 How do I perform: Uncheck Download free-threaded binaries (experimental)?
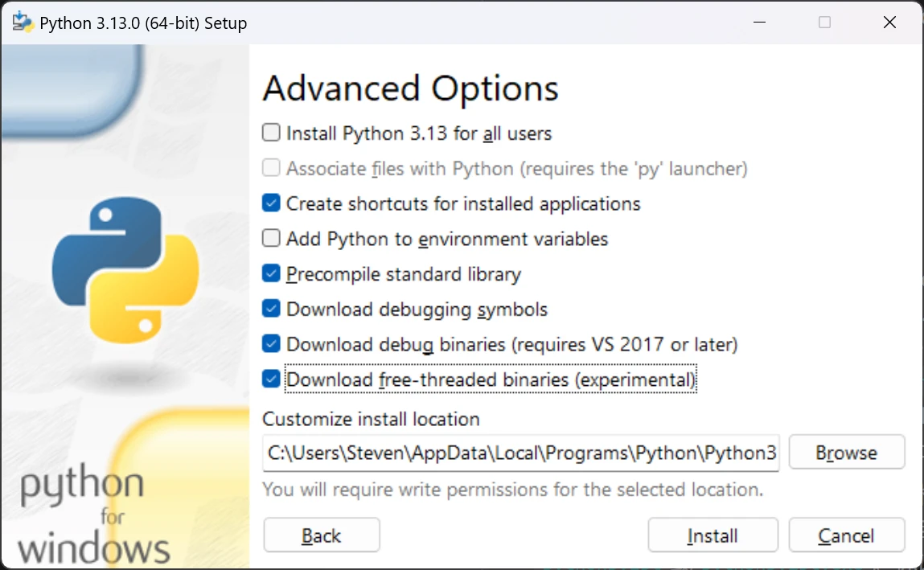[x=272, y=379]
